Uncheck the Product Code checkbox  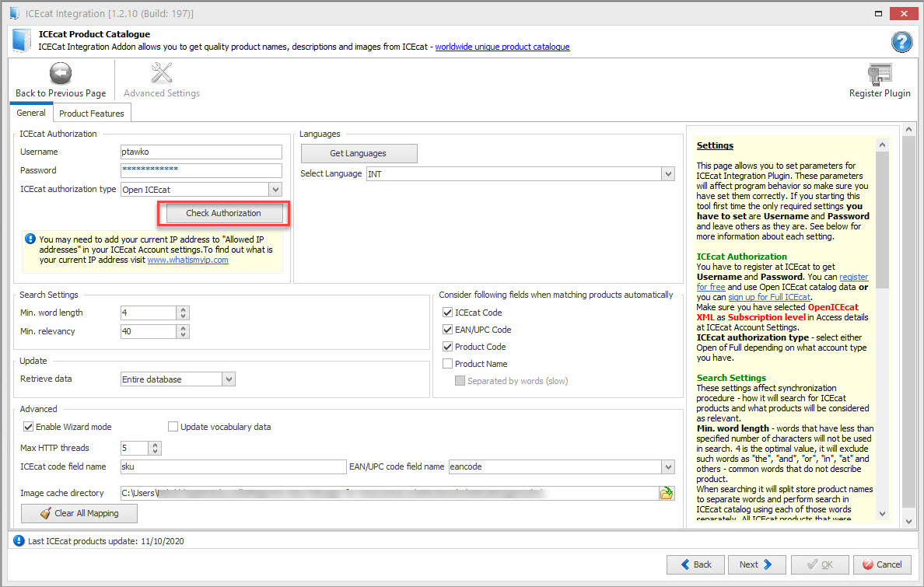coord(448,347)
